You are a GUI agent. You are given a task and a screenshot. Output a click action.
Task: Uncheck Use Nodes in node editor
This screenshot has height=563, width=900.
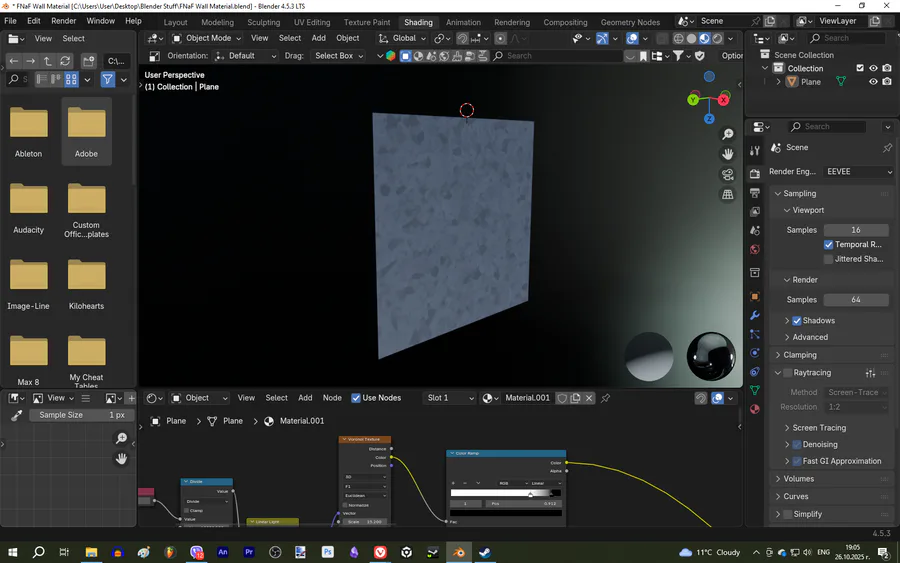pyautogui.click(x=356, y=398)
